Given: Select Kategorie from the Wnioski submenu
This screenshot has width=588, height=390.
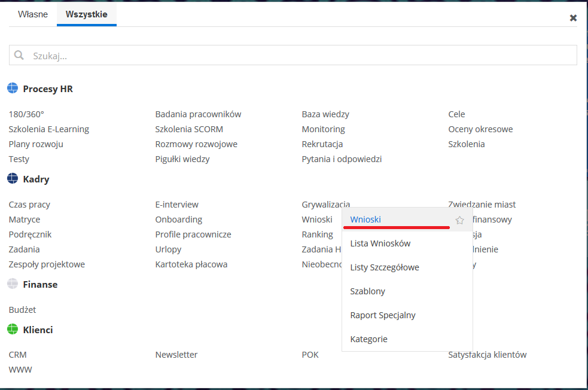Looking at the screenshot, I should click(x=368, y=339).
